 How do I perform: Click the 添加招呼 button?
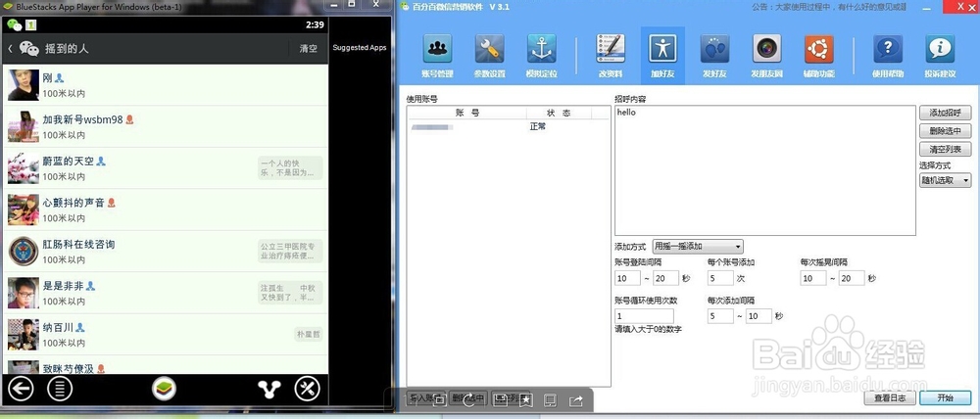tap(945, 113)
